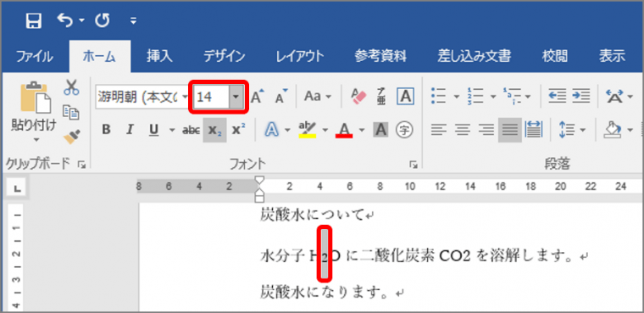Open text effects dropdown arrow
This screenshot has height=313, width=644.
[x=287, y=131]
